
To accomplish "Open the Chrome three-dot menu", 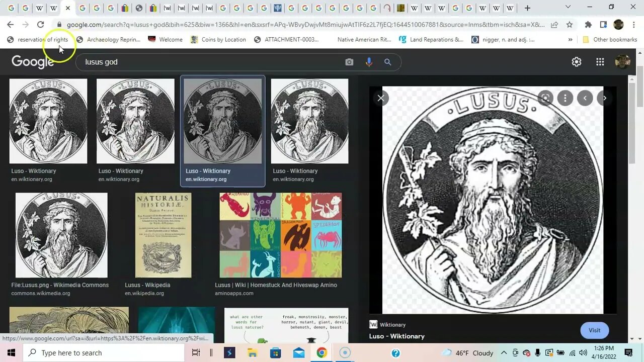I will 634,25.
